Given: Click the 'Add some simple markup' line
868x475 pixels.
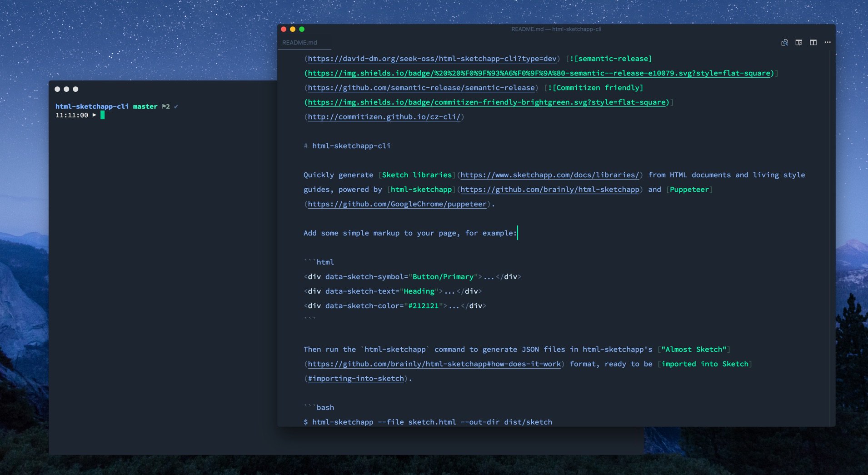Looking at the screenshot, I should point(410,233).
